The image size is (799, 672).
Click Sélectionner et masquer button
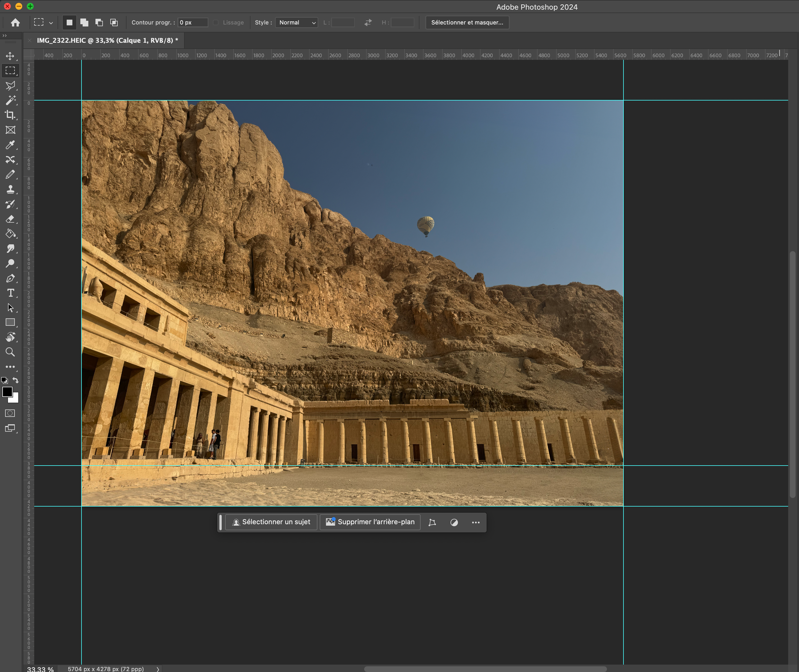[467, 22]
